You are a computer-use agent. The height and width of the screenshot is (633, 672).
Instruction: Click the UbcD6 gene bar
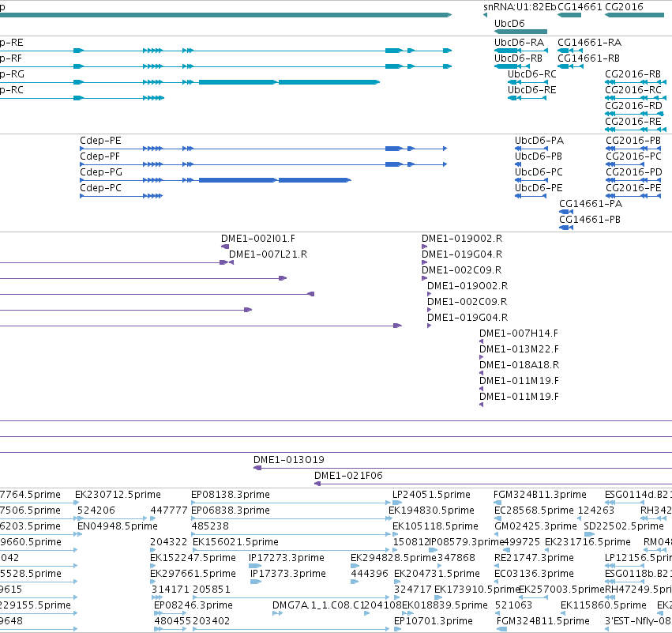(x=520, y=32)
